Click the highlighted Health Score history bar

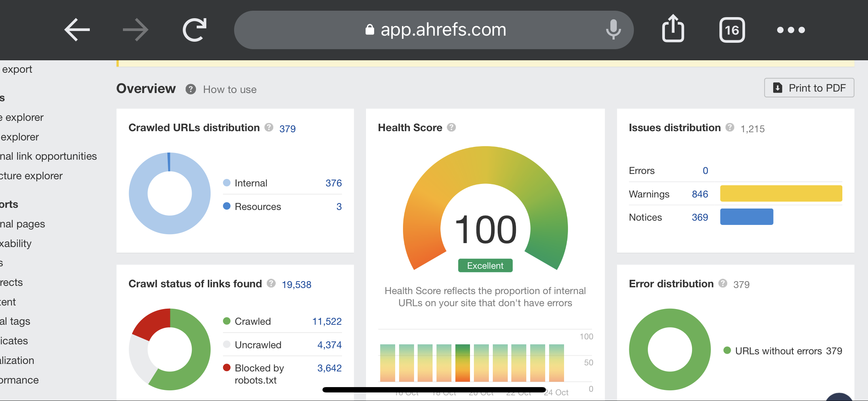(463, 363)
